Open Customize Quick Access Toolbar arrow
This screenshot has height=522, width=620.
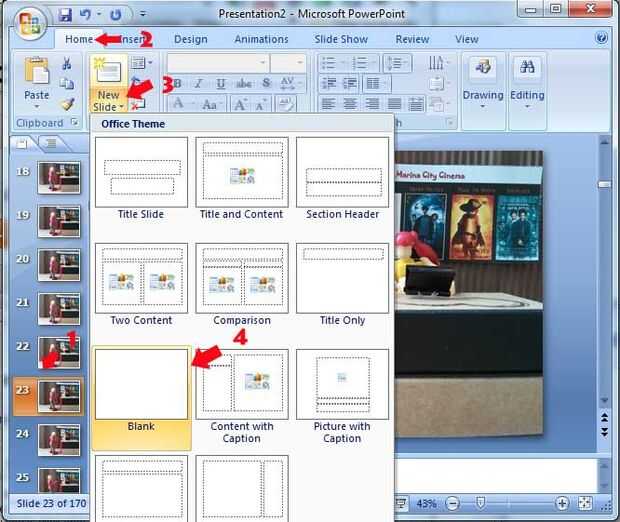[x=143, y=15]
